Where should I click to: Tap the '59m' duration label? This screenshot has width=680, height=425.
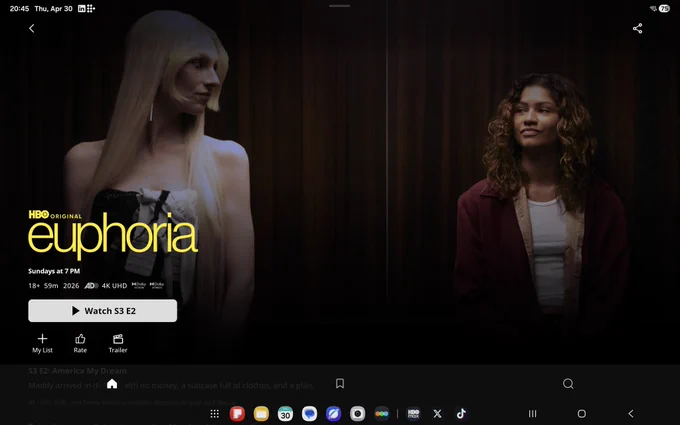(x=51, y=286)
